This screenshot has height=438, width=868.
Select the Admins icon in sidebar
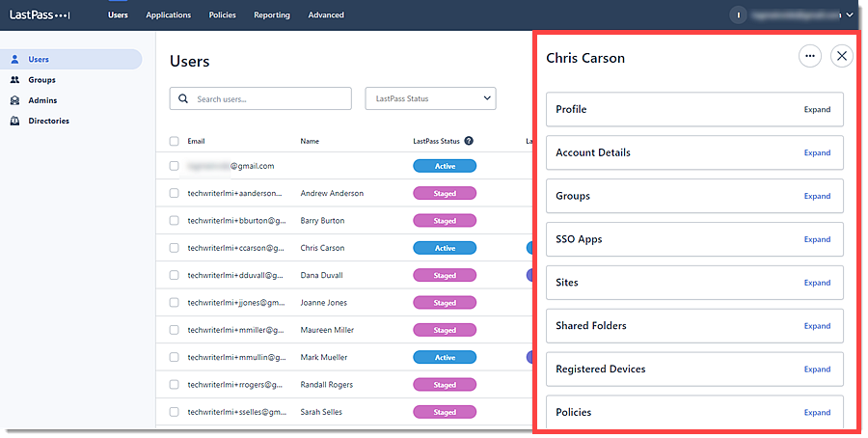click(x=15, y=100)
